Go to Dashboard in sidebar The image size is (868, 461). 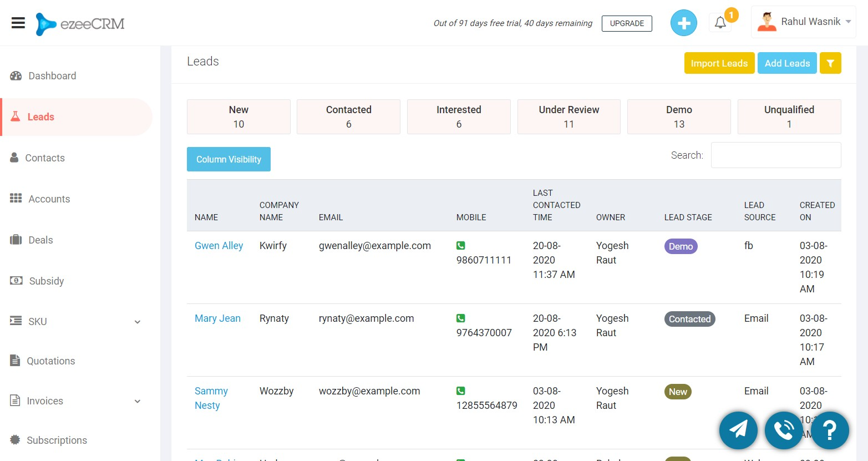coord(52,76)
